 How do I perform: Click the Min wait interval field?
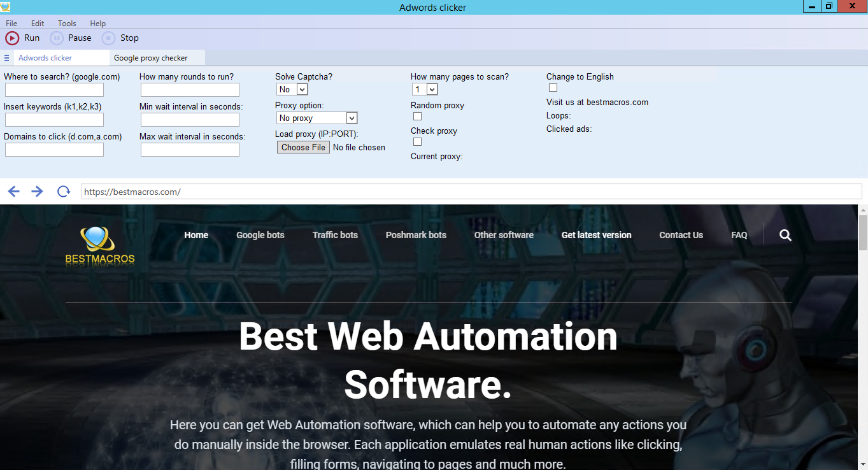click(190, 120)
